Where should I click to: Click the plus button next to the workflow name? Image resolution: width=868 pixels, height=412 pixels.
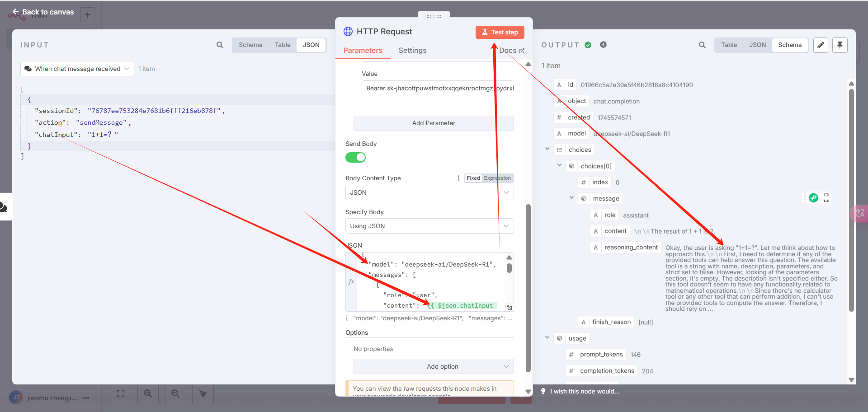click(x=87, y=14)
